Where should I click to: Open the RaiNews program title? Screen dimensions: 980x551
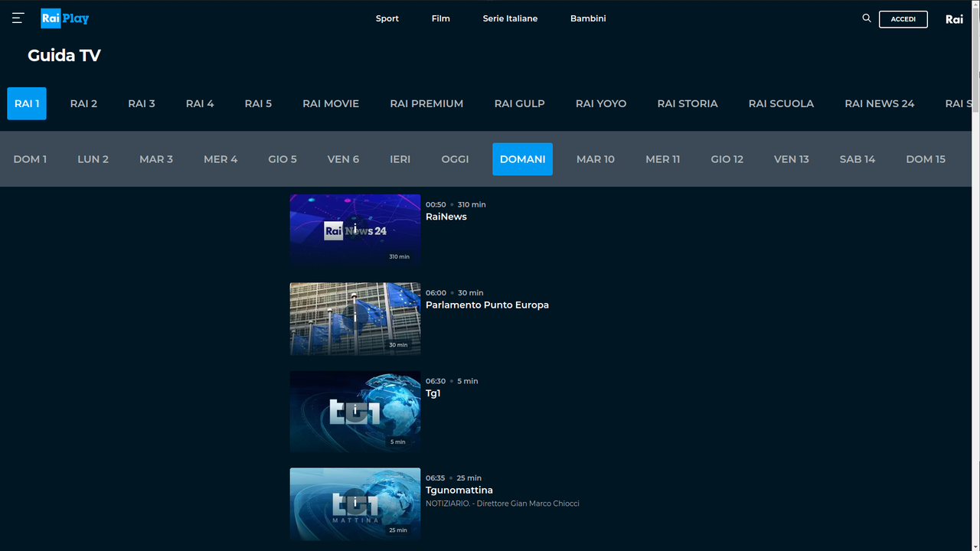pyautogui.click(x=446, y=217)
